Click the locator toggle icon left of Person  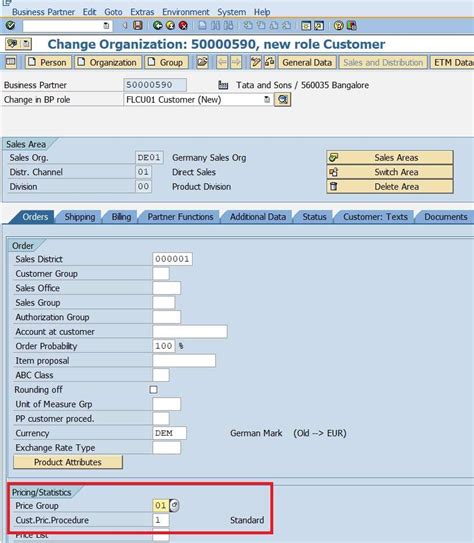point(11,62)
